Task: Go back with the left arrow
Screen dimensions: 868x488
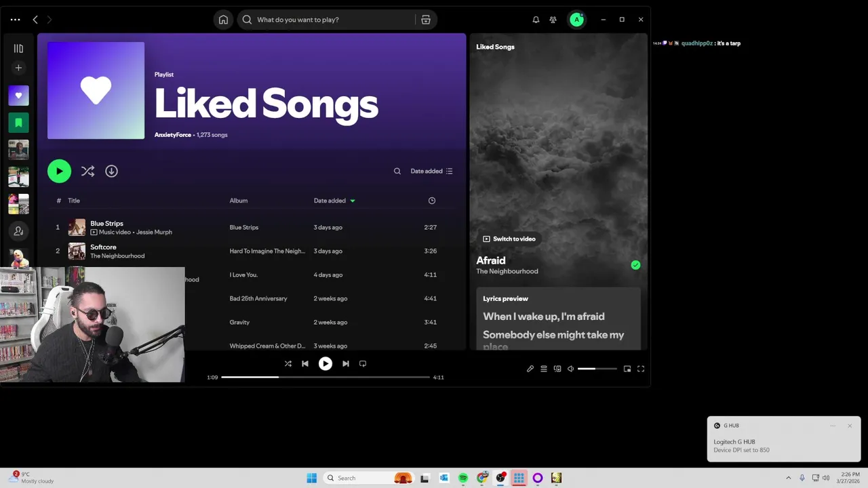Action: click(35, 20)
